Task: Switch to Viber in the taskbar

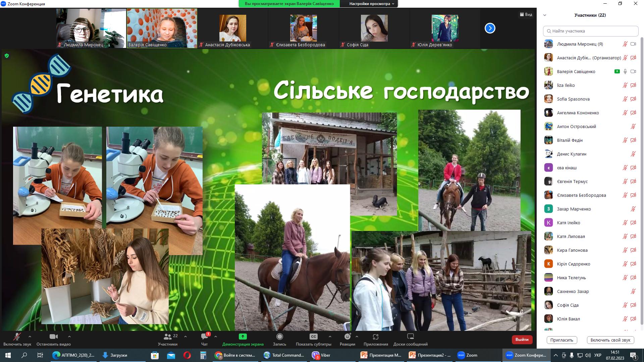Action: [321, 355]
